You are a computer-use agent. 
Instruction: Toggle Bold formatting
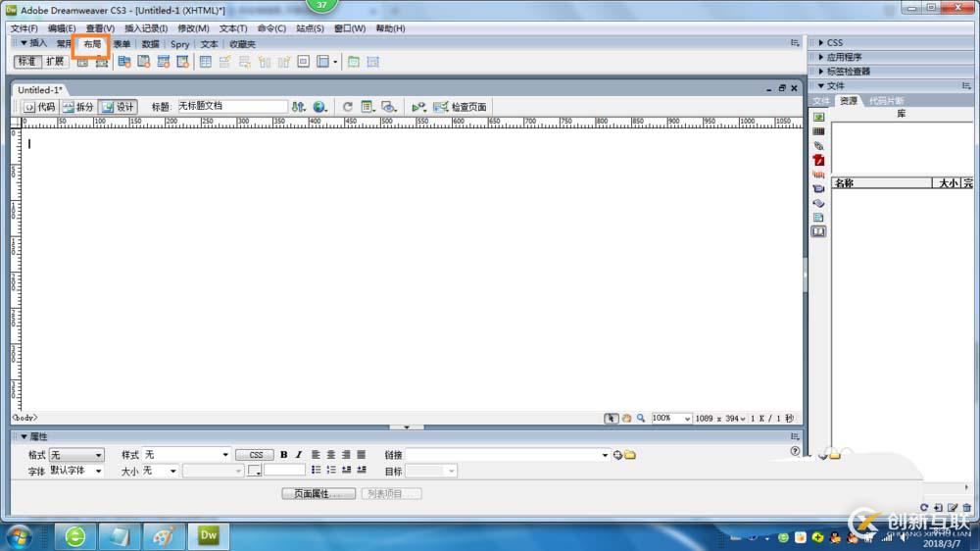point(284,455)
